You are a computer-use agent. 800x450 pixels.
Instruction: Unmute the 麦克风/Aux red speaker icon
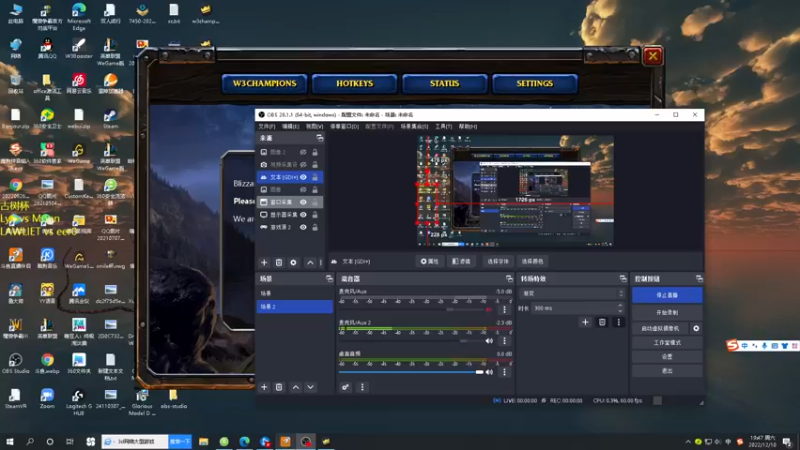coord(489,309)
